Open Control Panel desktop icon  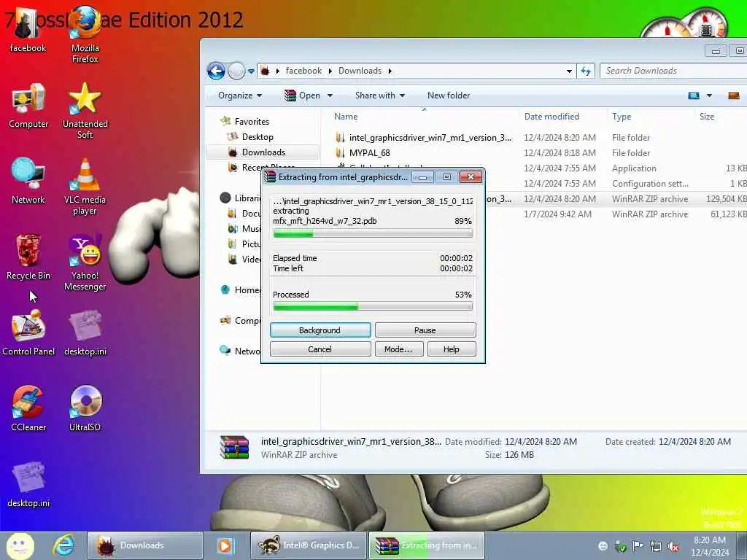[x=28, y=332]
